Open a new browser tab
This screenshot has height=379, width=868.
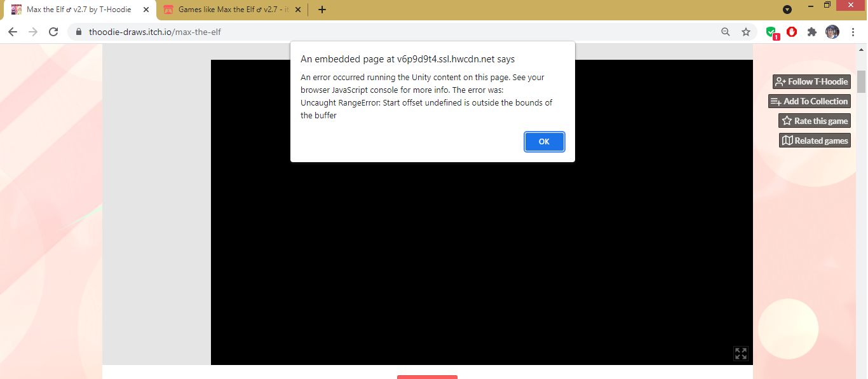point(322,10)
